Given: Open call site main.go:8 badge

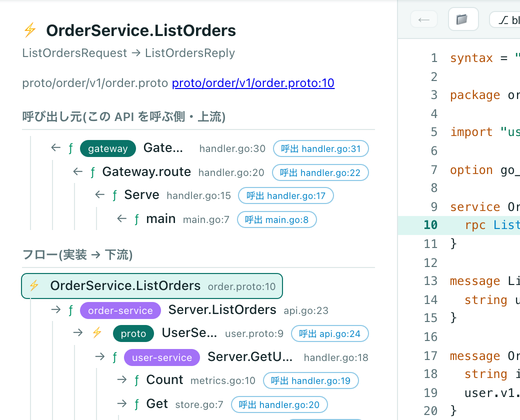Looking at the screenshot, I should click(276, 219).
